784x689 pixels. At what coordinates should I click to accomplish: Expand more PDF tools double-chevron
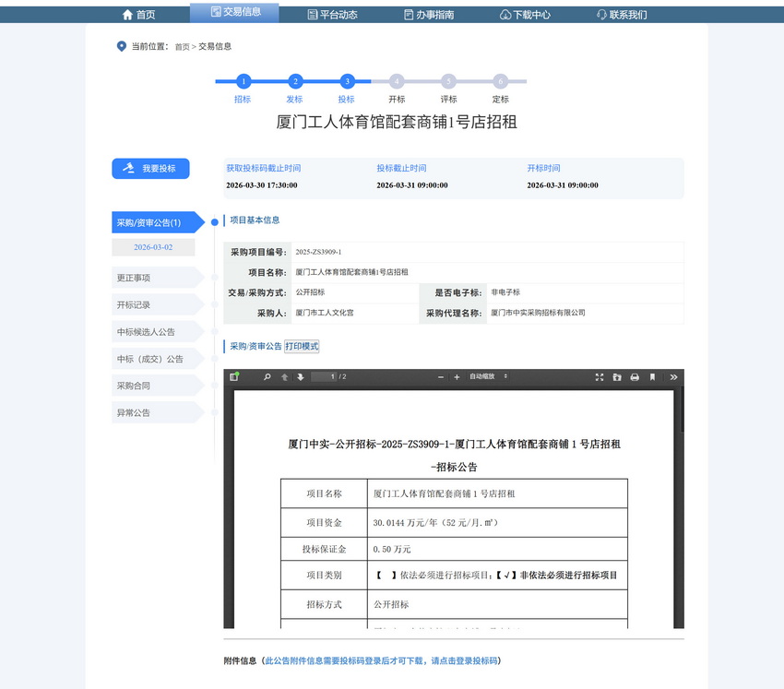tap(673, 376)
